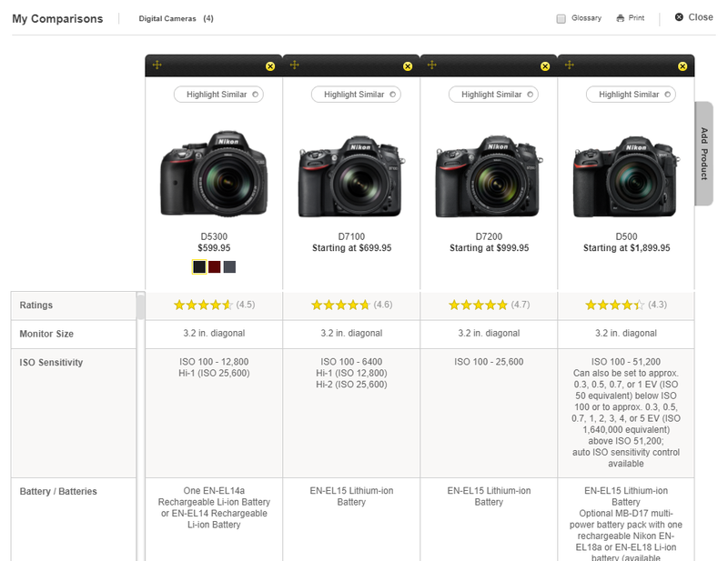Click One EN-EL14a battery cell for D5300

214,507
